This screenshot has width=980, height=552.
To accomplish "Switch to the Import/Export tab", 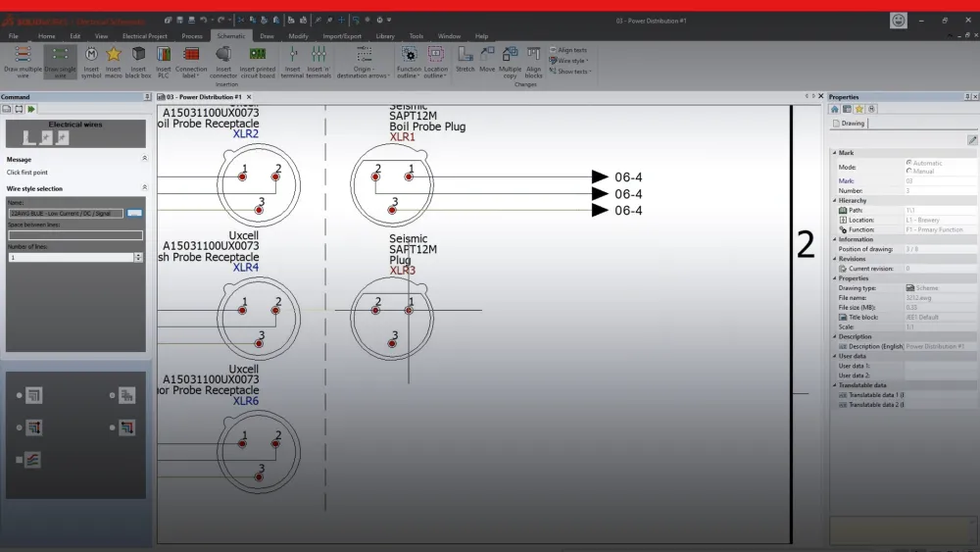I will coord(342,36).
